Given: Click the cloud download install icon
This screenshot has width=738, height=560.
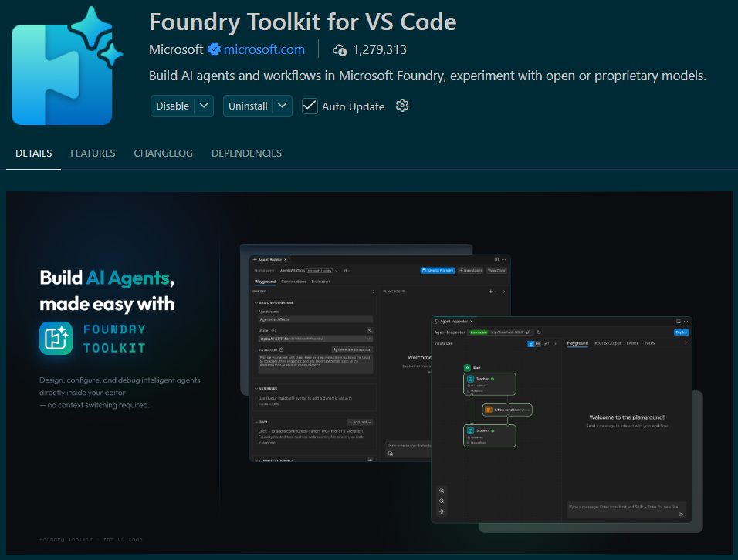Looking at the screenshot, I should pos(340,50).
